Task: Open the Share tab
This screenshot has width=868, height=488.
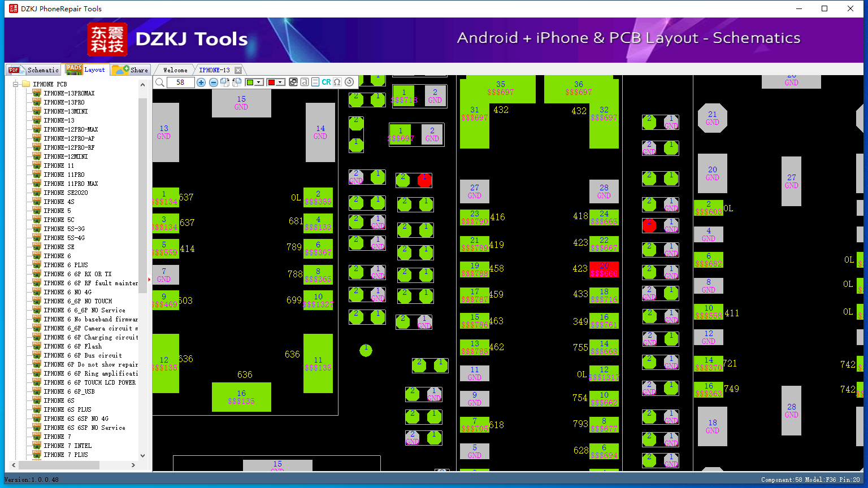Action: click(130, 69)
